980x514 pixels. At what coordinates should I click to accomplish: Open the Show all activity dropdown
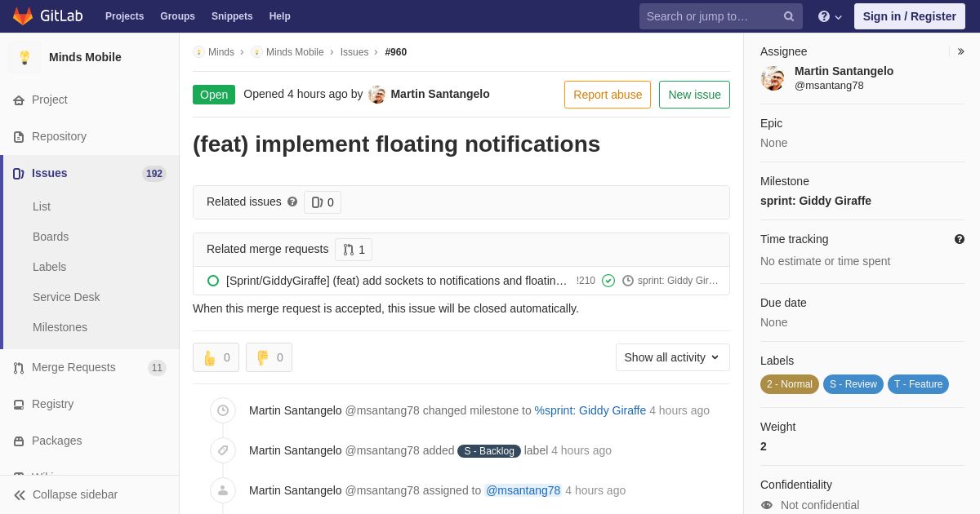pyautogui.click(x=672, y=357)
